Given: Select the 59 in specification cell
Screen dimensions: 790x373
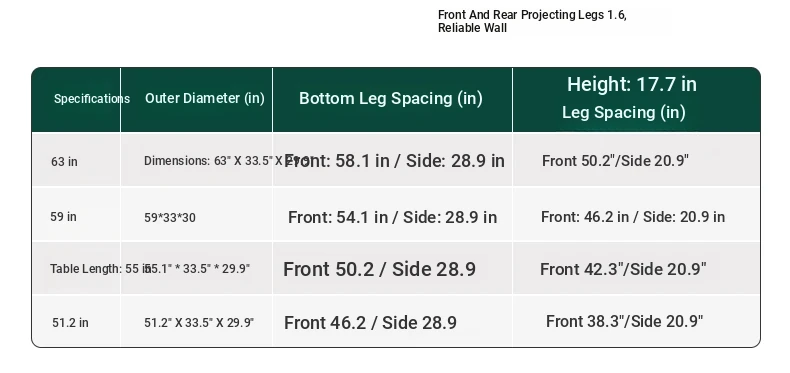Looking at the screenshot, I should pyautogui.click(x=63, y=217).
